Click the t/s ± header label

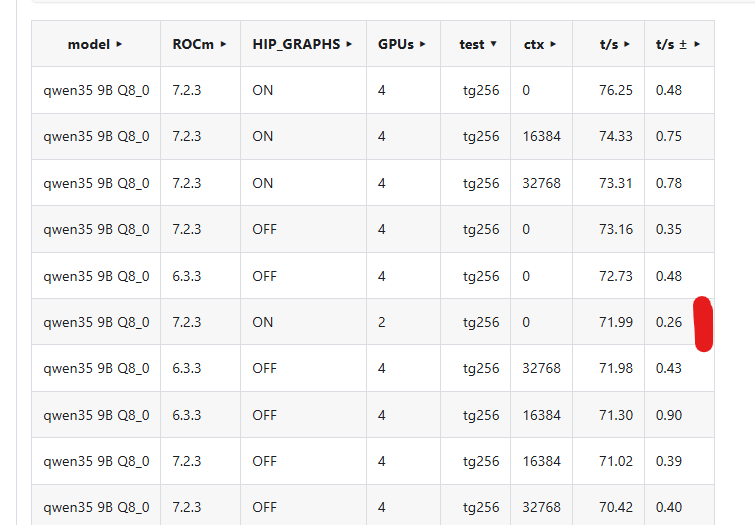pyautogui.click(x=671, y=44)
